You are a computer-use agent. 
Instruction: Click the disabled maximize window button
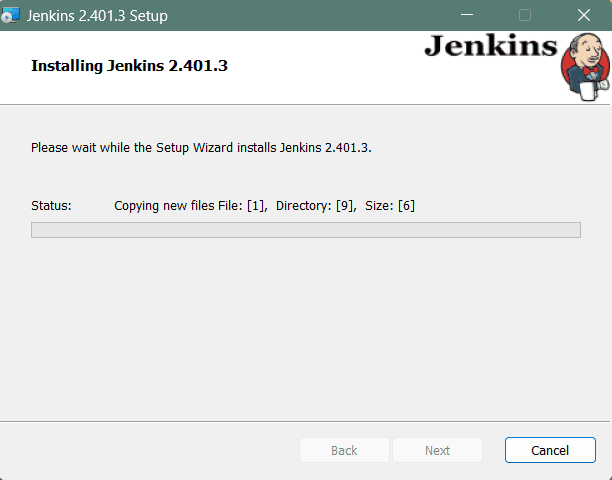tap(525, 16)
